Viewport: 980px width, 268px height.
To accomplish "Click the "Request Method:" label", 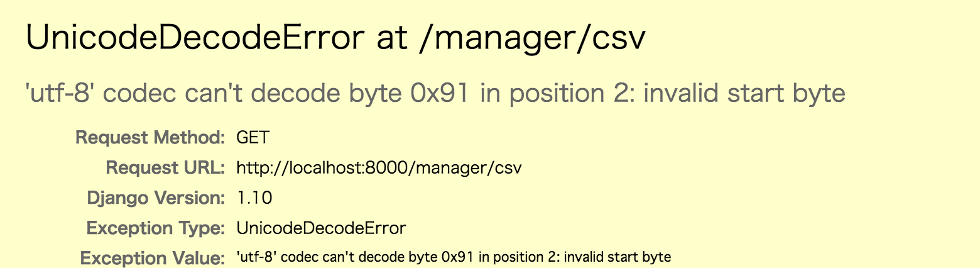I will [150, 137].
